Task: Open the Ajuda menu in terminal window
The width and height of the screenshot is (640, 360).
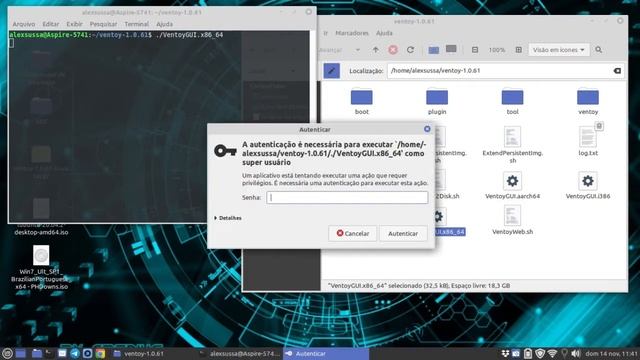Action: (x=164, y=24)
